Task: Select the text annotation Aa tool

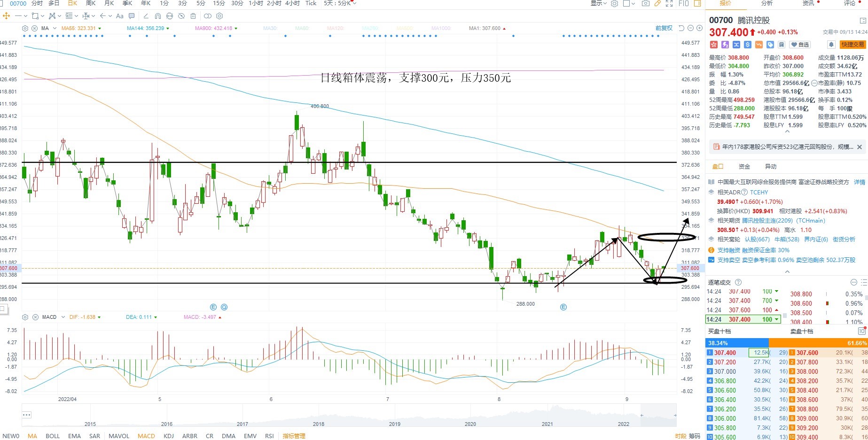Action: click(x=119, y=16)
